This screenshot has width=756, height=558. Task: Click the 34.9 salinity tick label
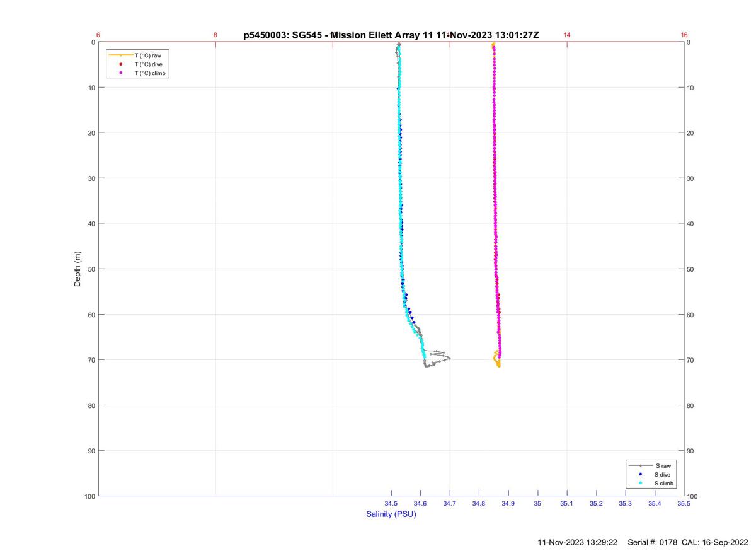pos(508,503)
